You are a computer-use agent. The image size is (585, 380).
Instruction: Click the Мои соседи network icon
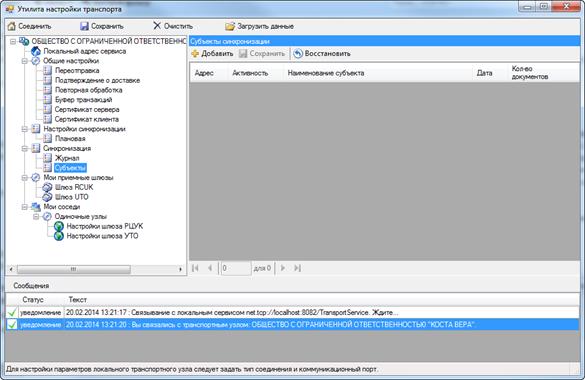36,207
